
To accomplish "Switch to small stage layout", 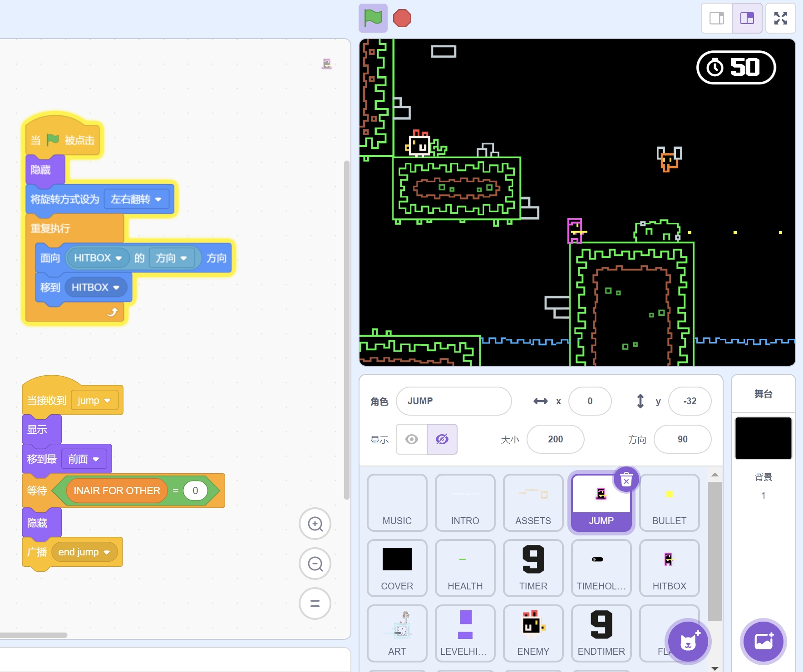I will point(717,18).
